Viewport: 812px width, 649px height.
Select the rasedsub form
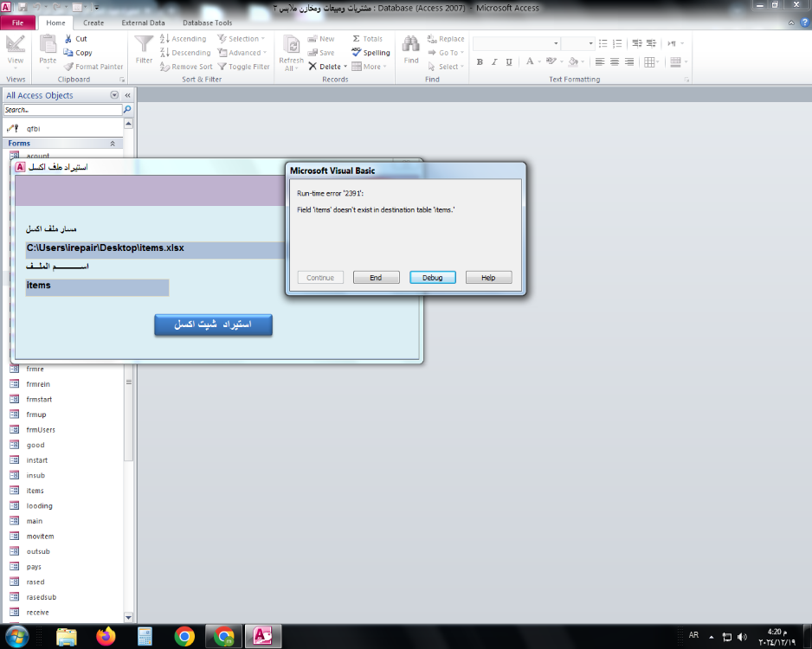(42, 597)
